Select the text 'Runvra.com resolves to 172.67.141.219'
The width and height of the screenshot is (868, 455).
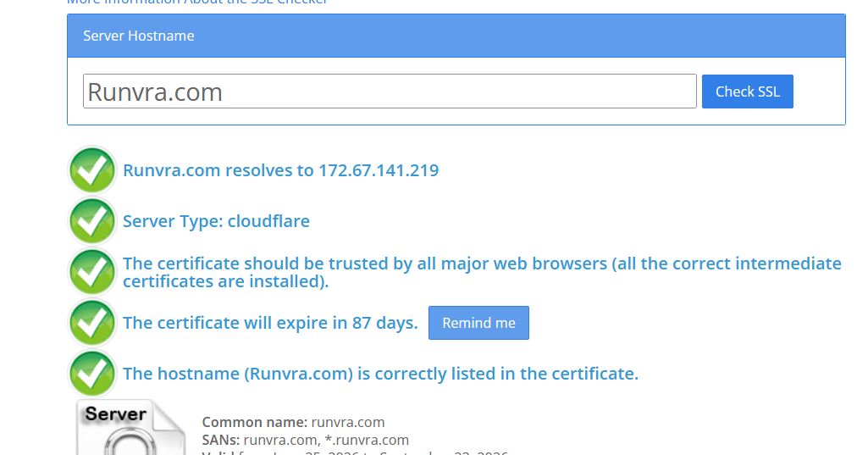click(280, 170)
